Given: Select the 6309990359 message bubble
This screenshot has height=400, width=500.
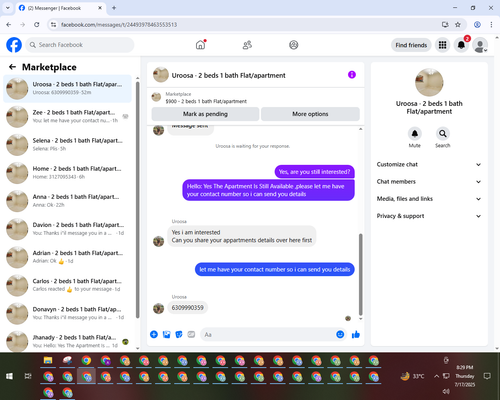Looking at the screenshot, I should click(188, 308).
